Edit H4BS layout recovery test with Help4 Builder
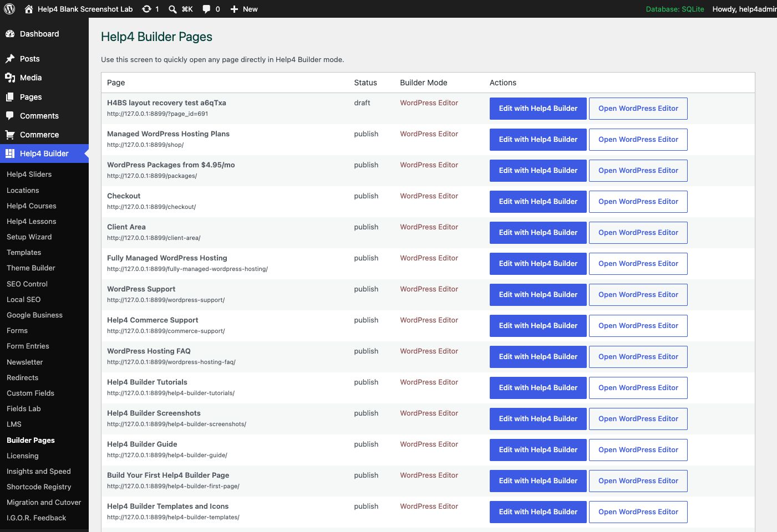This screenshot has height=532, width=777. (x=538, y=109)
